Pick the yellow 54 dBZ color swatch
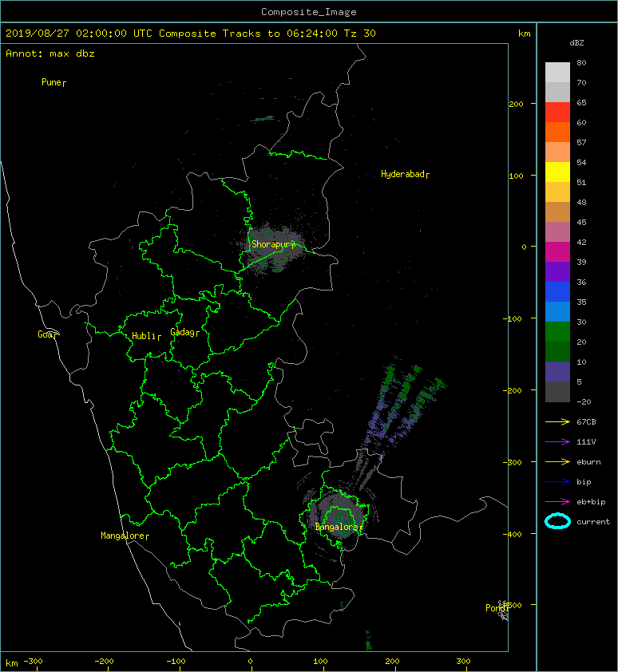Screen dimensions: 618x672 [x=557, y=172]
